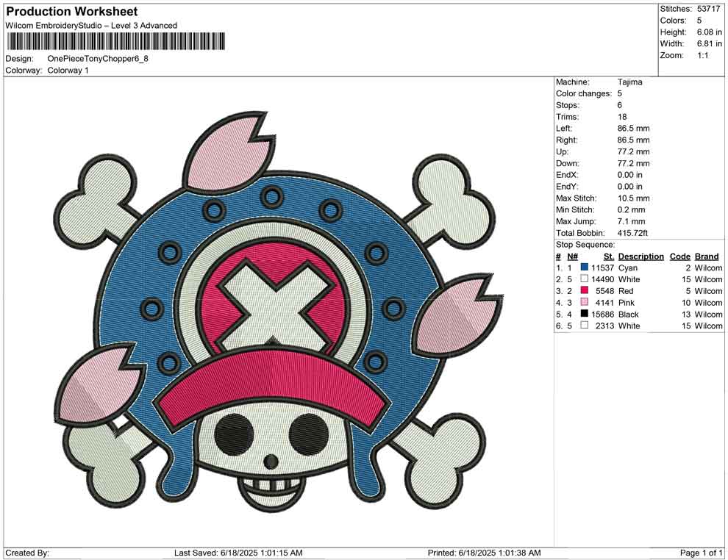The image size is (728, 560).
Task: Click code '10' in the Pink row
Action: point(686,302)
